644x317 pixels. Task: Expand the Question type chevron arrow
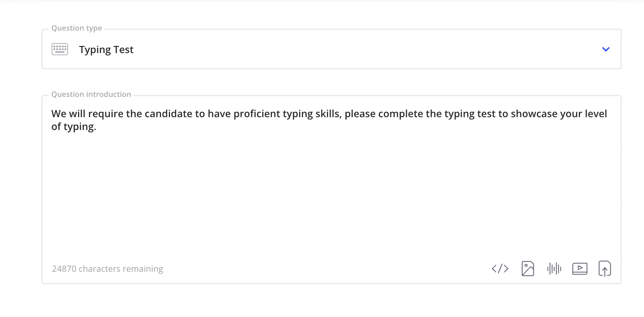coord(606,49)
